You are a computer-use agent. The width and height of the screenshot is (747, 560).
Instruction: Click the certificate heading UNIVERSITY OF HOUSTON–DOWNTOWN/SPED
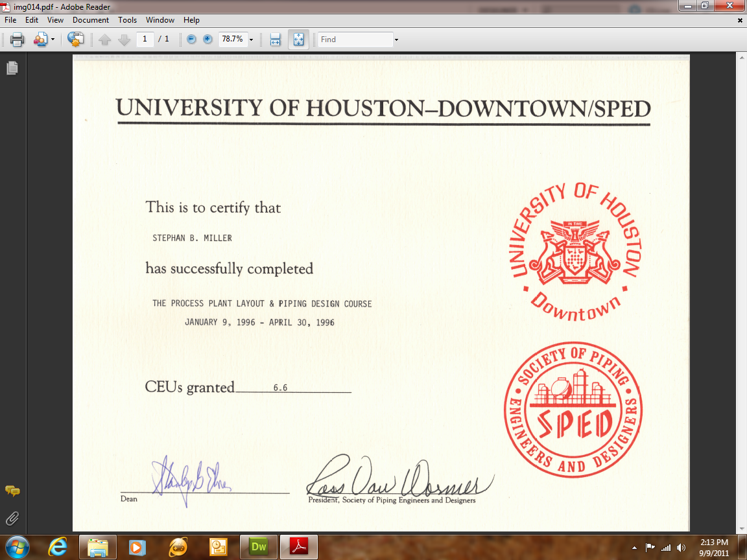(383, 108)
